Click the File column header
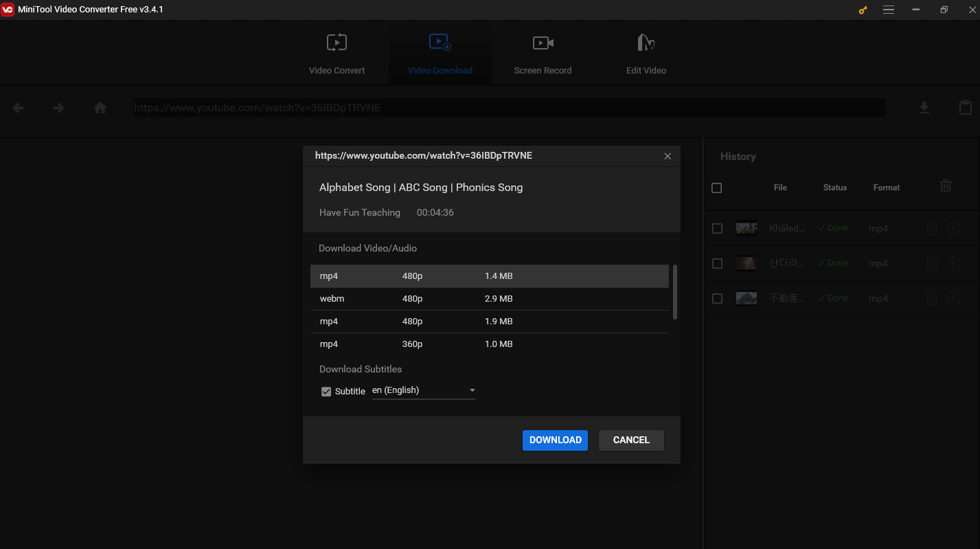The image size is (980, 549). coord(780,188)
